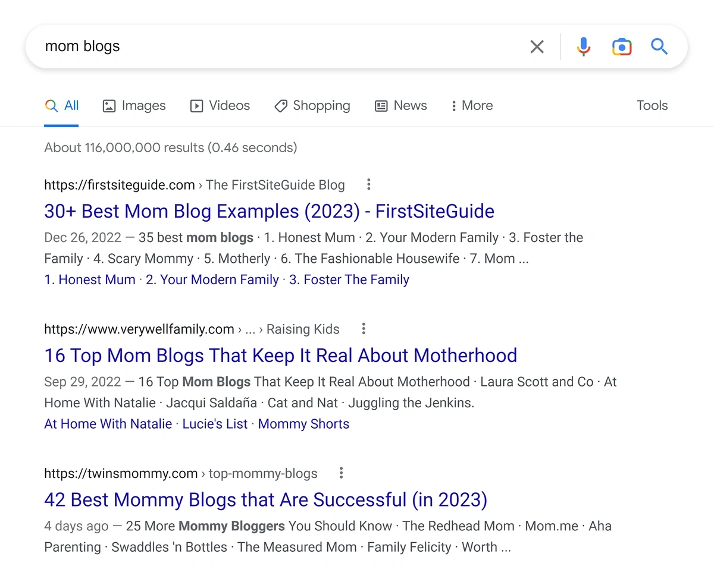The width and height of the screenshot is (714, 588).
Task: Click the '4 days ago' text in third snippet
Action: (x=76, y=526)
